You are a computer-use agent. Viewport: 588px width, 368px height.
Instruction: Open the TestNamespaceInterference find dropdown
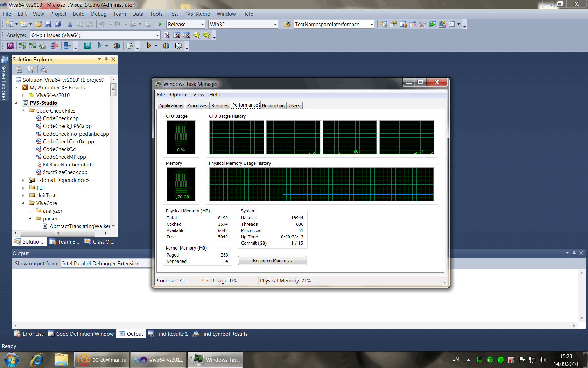point(372,25)
